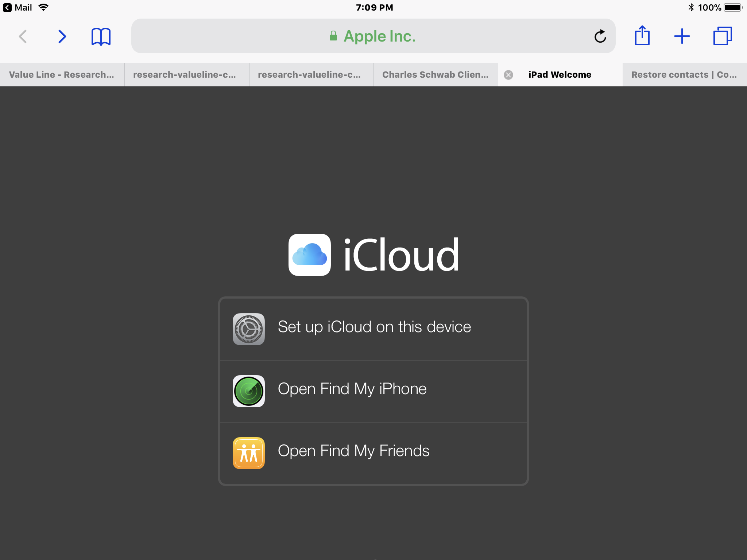Switch to Charles Schwab Client tab

(436, 75)
